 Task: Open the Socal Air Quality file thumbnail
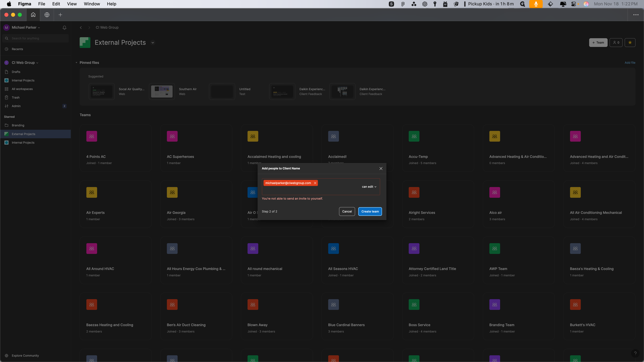102,92
